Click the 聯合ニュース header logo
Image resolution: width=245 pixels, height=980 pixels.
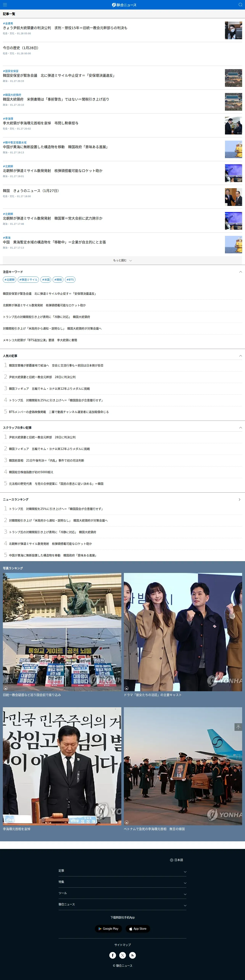124,5
